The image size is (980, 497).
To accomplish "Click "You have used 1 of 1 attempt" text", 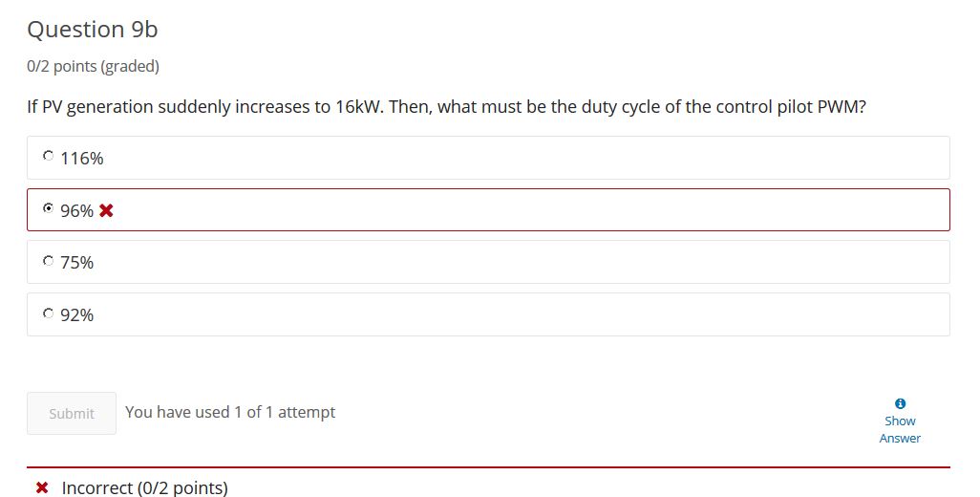I will [x=230, y=412].
